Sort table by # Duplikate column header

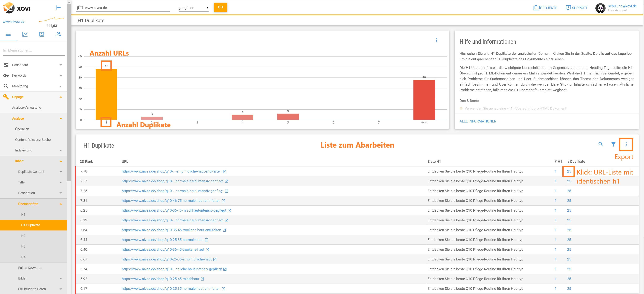click(x=576, y=162)
